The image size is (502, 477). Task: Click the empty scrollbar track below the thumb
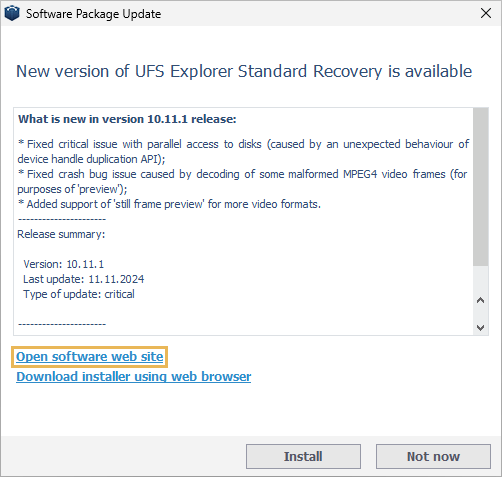[x=480, y=279]
